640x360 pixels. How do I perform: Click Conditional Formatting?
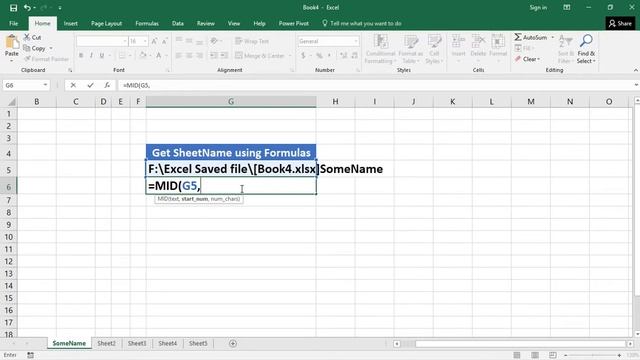[380, 49]
